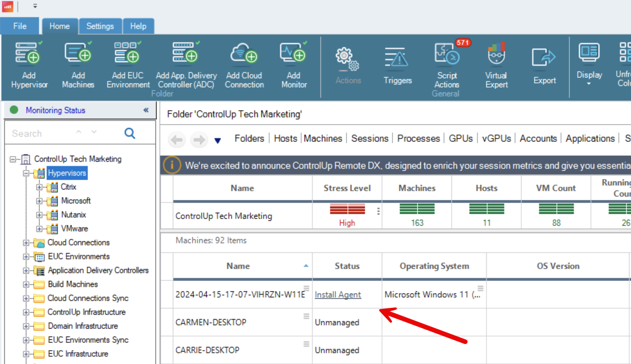Collapse the Hypervisors tree node
This screenshot has height=364, width=631.
click(26, 173)
